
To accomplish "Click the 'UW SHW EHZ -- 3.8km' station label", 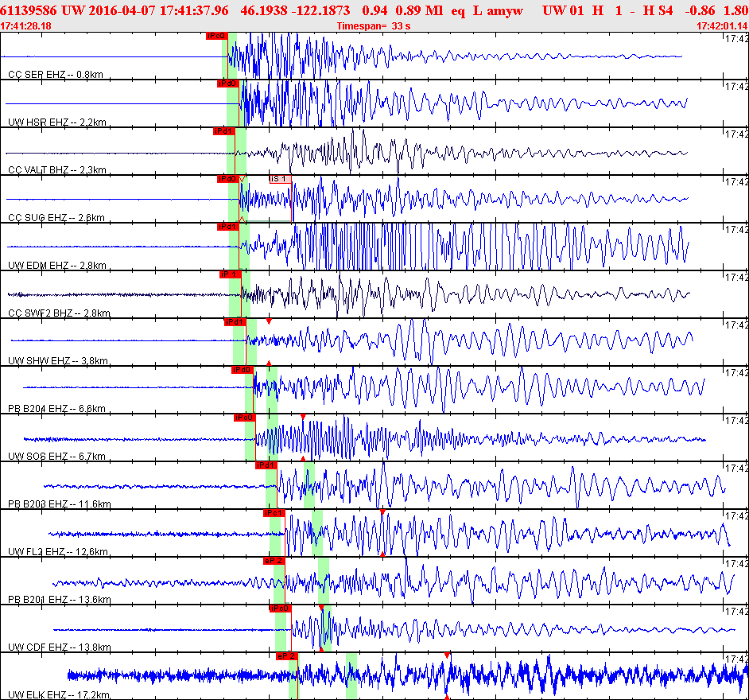I will pyautogui.click(x=58, y=361).
